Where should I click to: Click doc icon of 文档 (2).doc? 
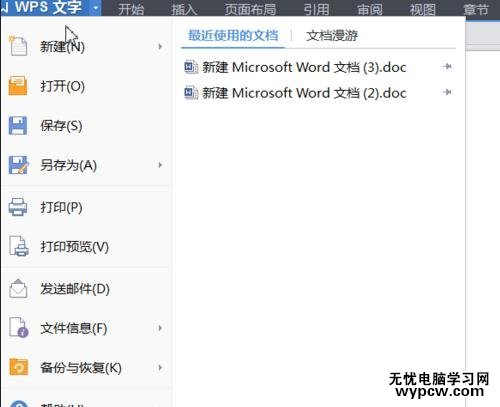pos(191,92)
